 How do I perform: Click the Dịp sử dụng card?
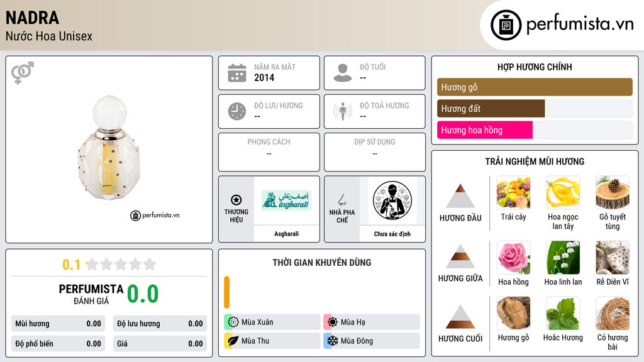pyautogui.click(x=375, y=152)
